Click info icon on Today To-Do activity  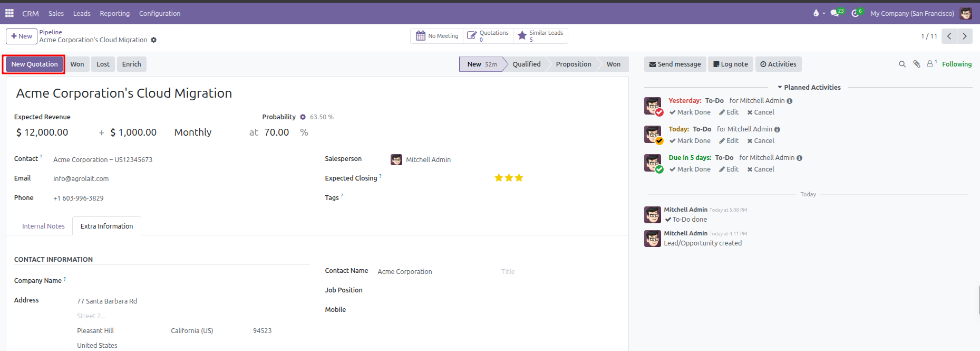point(777,129)
